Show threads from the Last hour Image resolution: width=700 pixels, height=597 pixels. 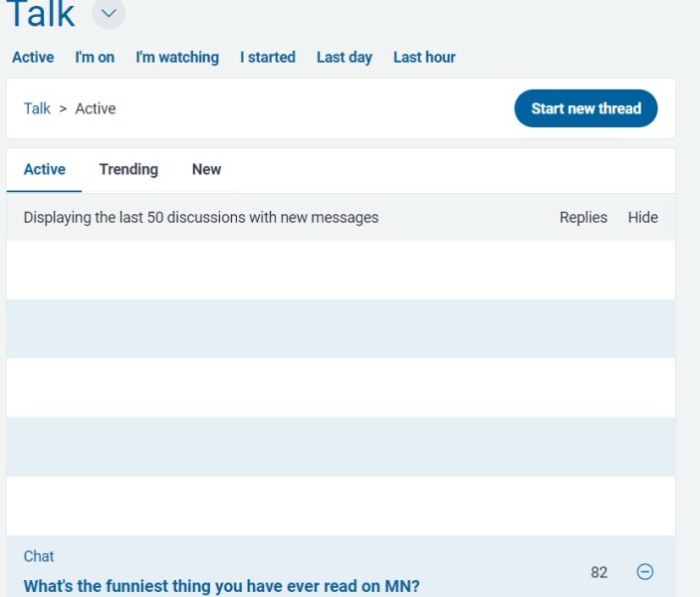pyautogui.click(x=424, y=58)
